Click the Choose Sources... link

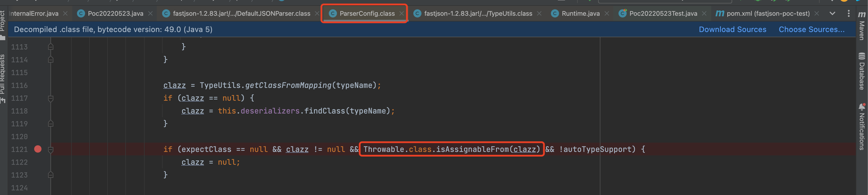point(811,30)
